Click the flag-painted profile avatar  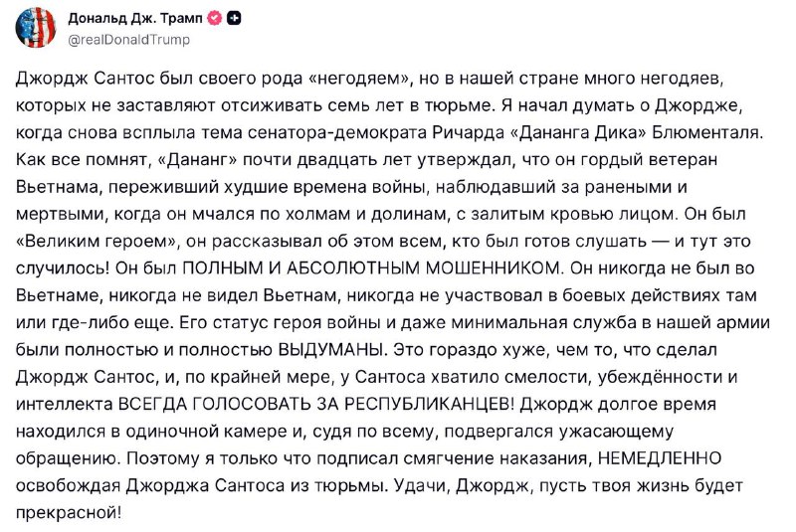pos(36,28)
